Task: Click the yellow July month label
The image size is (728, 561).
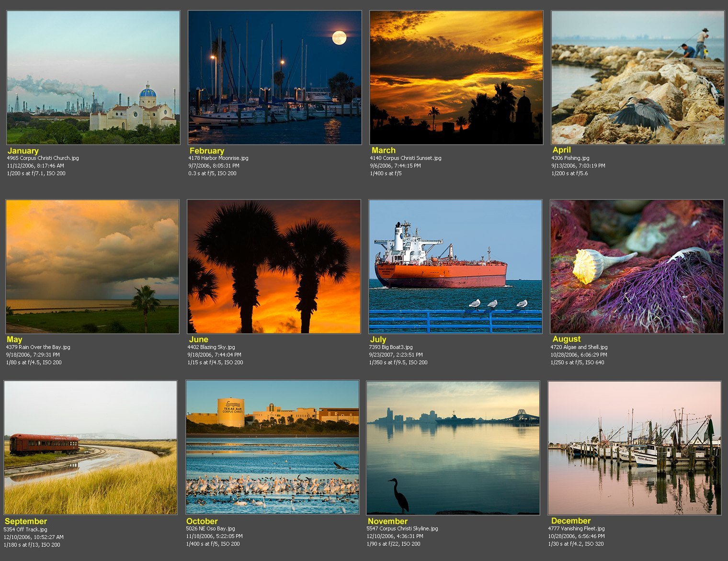Action: click(378, 339)
